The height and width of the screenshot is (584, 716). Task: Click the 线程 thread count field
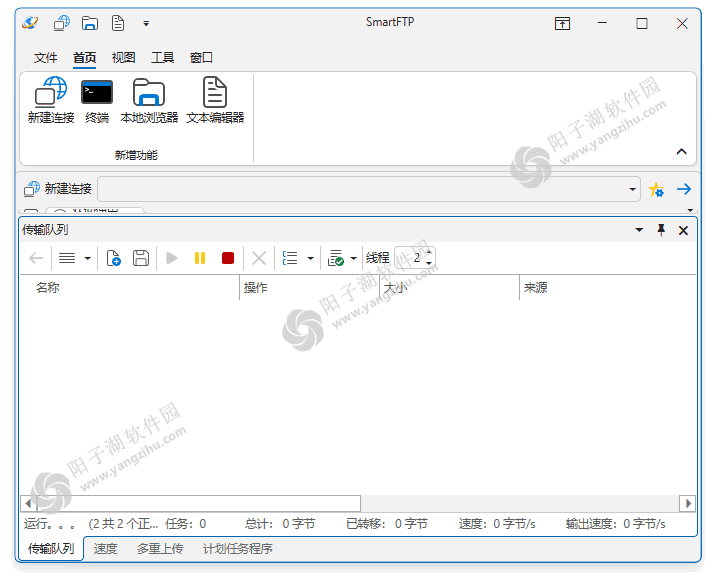[410, 258]
